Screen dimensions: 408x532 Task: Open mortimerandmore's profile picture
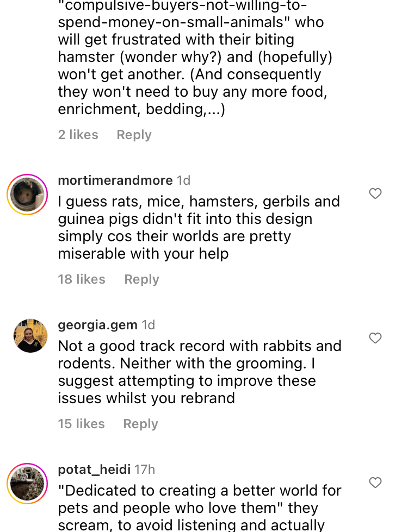(x=27, y=195)
